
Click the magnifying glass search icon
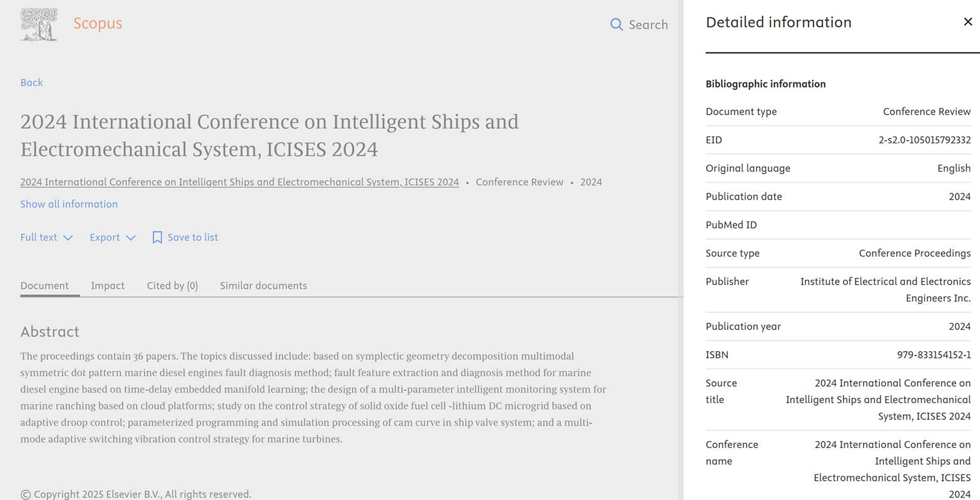616,24
